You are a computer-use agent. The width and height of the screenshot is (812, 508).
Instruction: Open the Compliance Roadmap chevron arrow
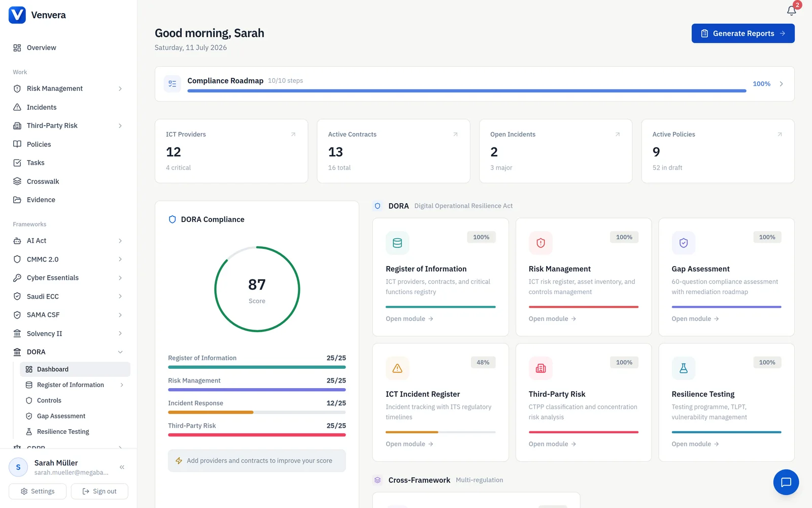781,84
